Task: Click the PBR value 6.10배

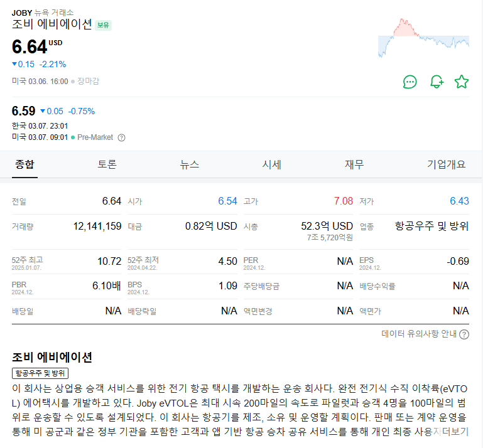Action: click(x=107, y=286)
